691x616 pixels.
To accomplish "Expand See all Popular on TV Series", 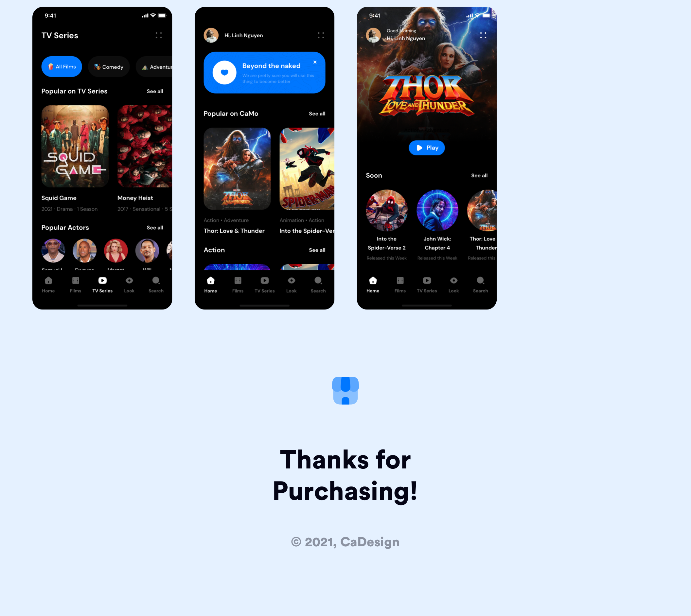I will [155, 91].
